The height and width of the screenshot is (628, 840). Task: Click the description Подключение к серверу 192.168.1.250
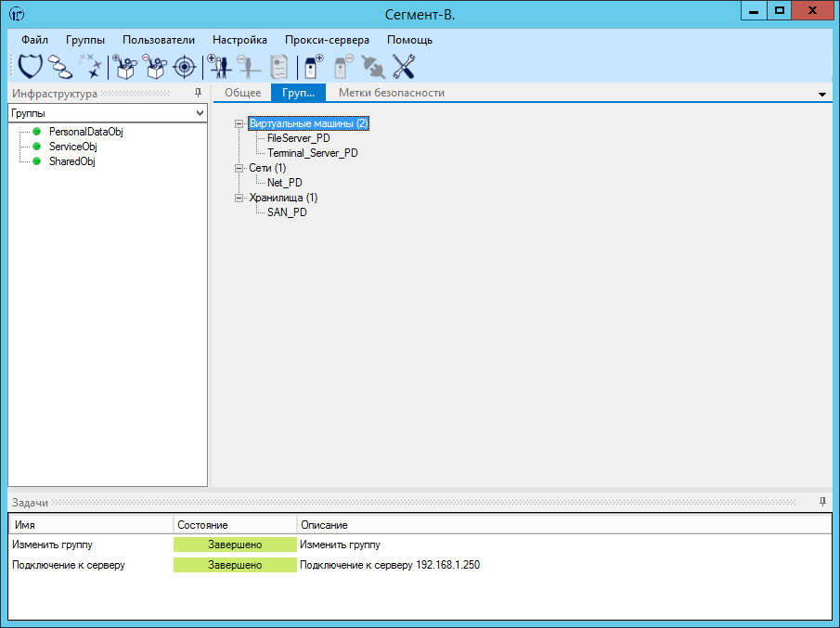390,565
